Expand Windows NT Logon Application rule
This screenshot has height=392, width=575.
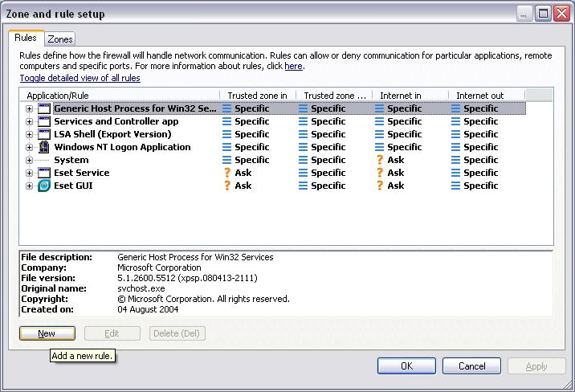pyautogui.click(x=30, y=148)
